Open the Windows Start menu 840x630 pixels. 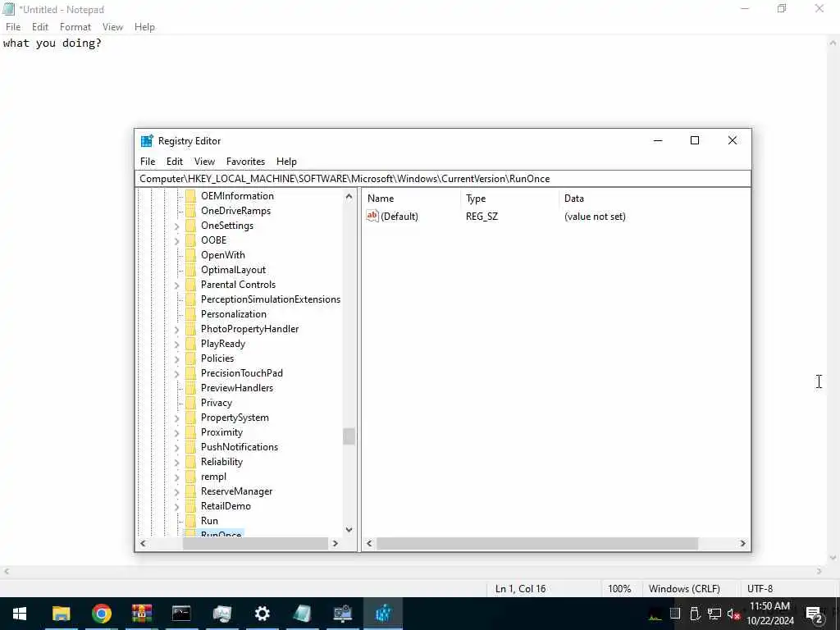pos(20,614)
